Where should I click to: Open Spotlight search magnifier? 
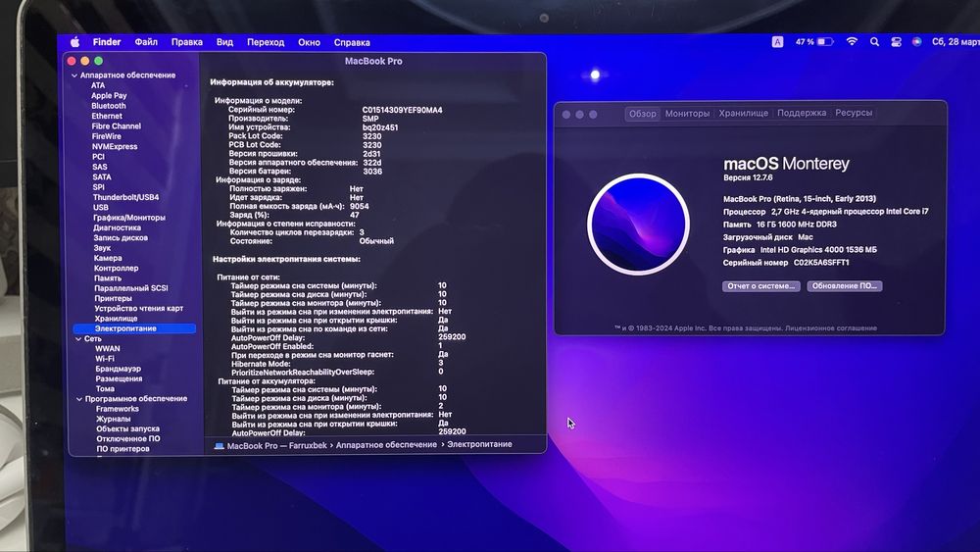[x=874, y=42]
